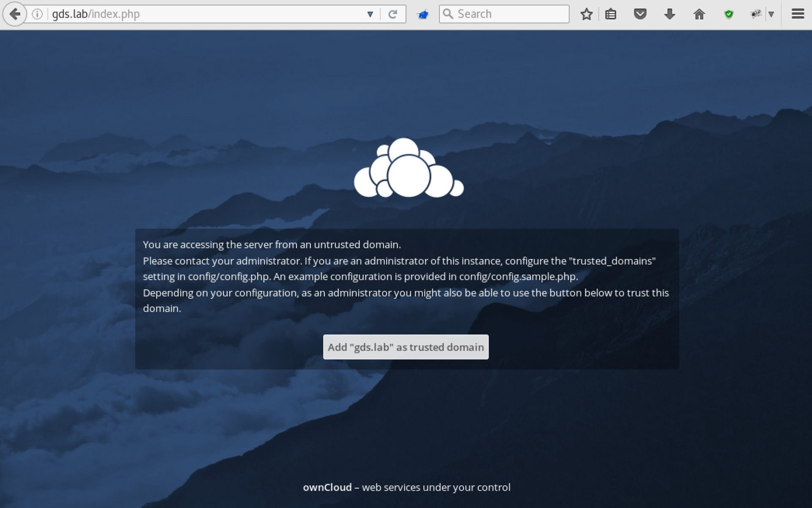Click the gds.lab/index.php address bar
Image resolution: width=812 pixels, height=508 pixels.
point(203,14)
